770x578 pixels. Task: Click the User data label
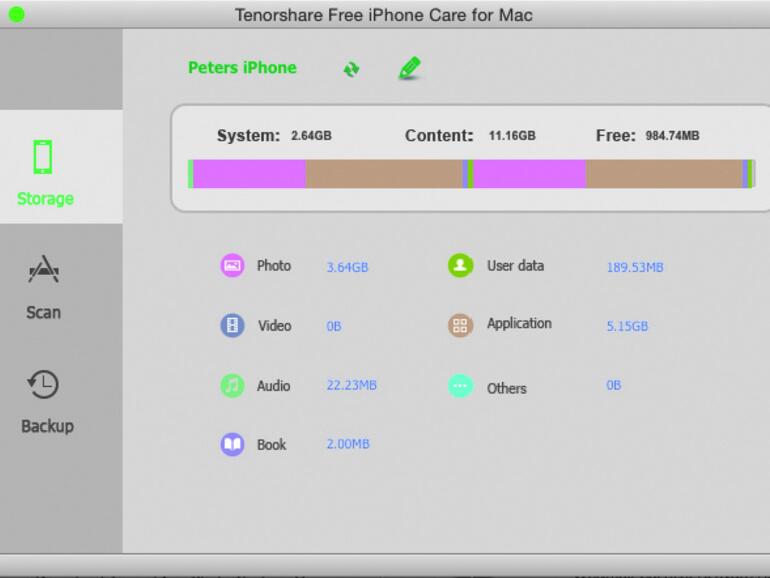(516, 266)
